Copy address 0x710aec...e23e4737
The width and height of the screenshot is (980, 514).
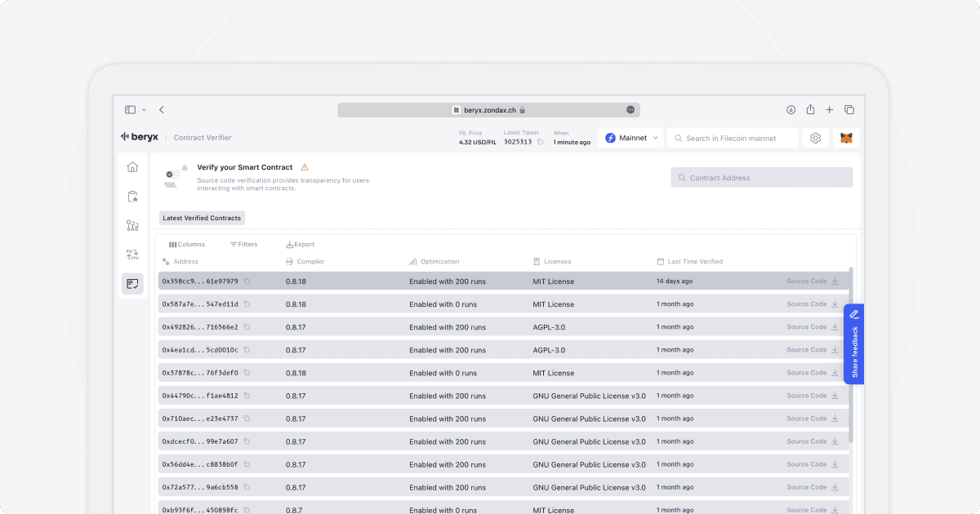[247, 419]
